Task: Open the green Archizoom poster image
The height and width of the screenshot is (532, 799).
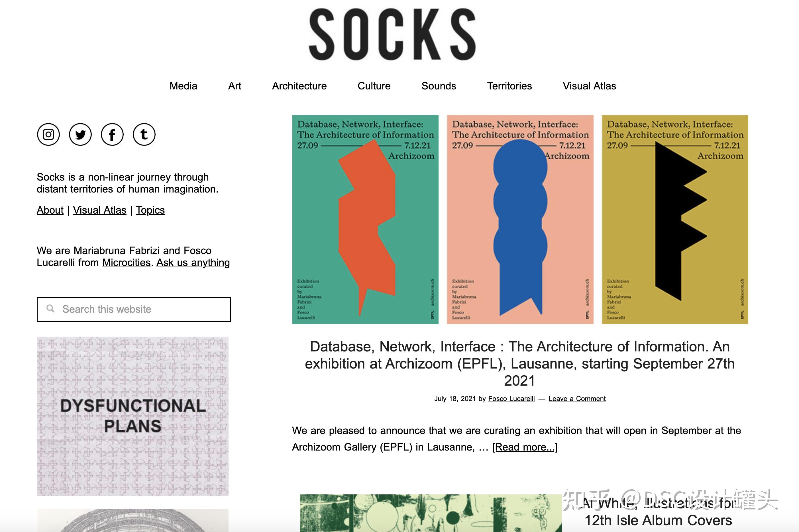Action: pos(365,219)
